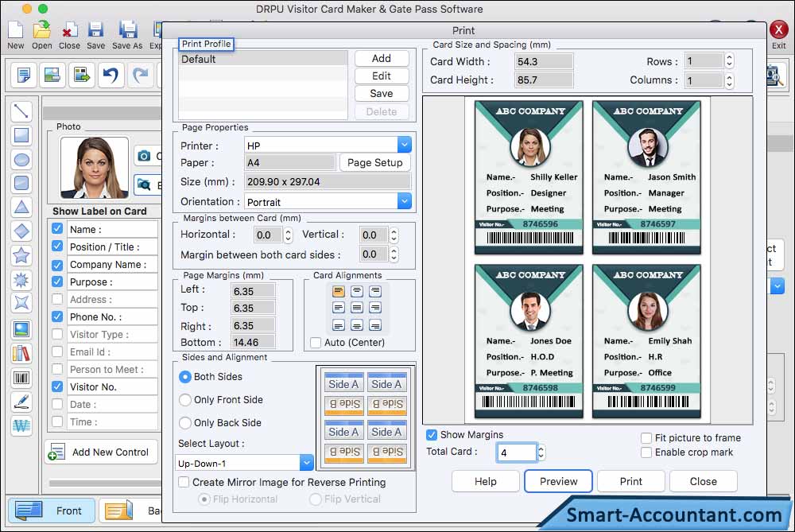
Task: Click the Add profile button
Action: (x=382, y=58)
